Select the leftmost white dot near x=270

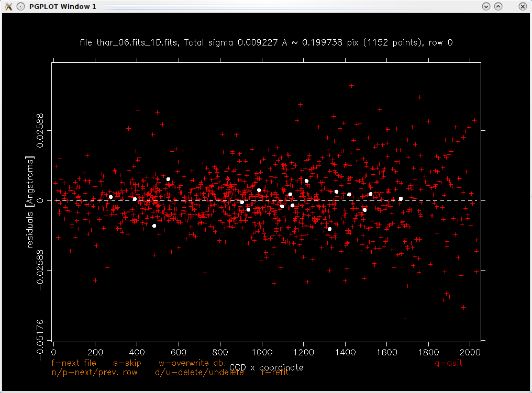coord(110,197)
